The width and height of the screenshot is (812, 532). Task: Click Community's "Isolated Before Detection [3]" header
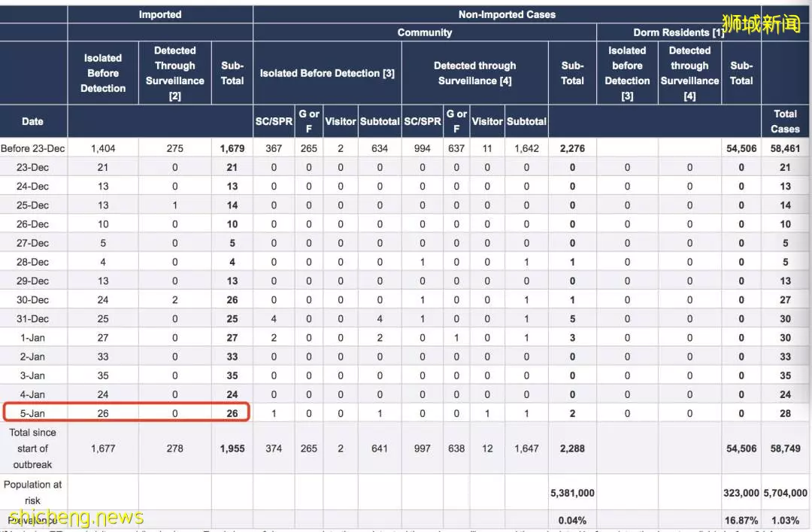[327, 73]
